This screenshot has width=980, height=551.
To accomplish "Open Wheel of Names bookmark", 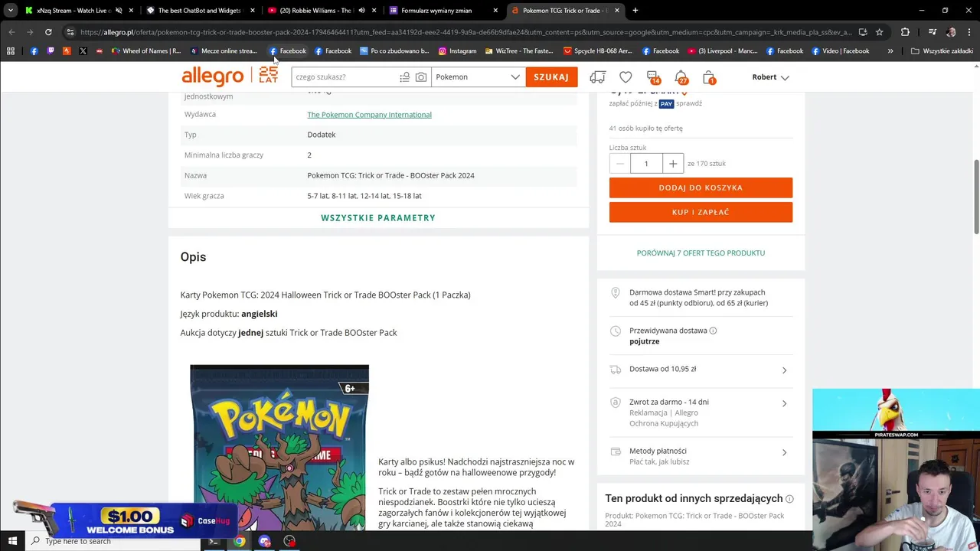I will point(146,51).
